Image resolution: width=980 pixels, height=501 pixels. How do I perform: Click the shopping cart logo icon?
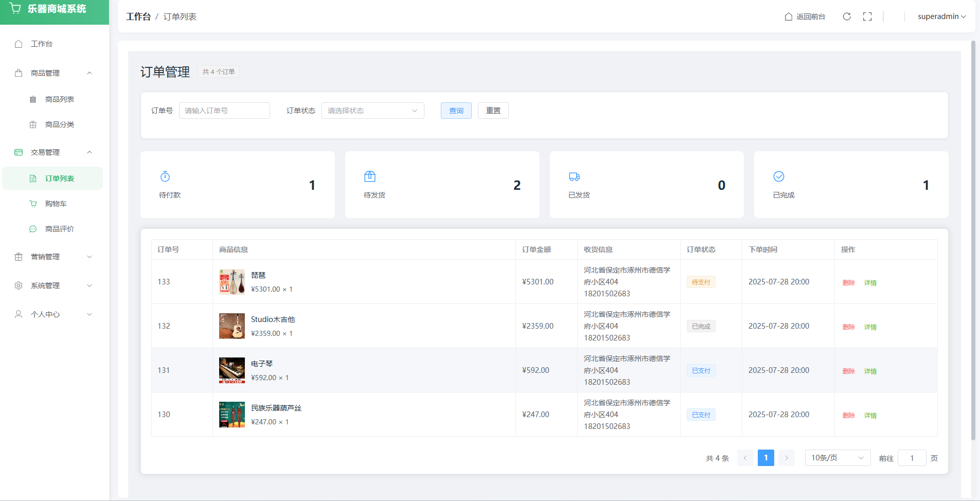point(15,9)
